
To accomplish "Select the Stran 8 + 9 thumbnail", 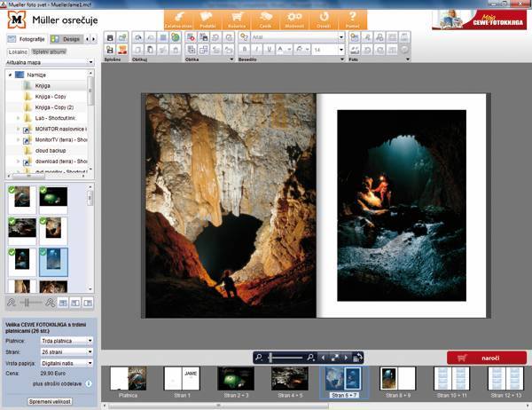I will point(397,378).
